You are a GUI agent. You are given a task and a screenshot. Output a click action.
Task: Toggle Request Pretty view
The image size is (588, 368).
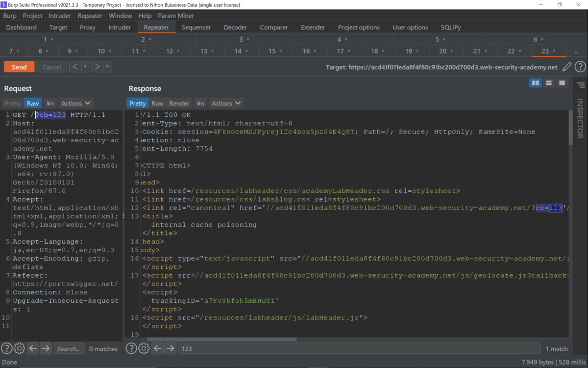[13, 103]
